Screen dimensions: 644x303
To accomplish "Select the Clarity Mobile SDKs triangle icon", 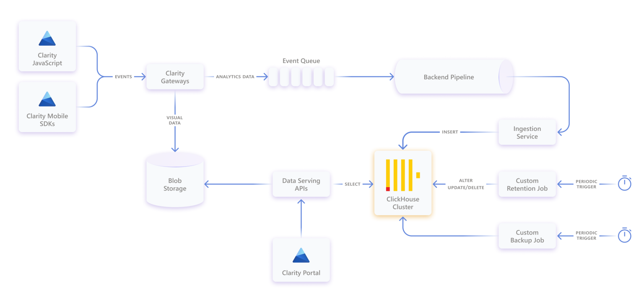I will click(47, 98).
